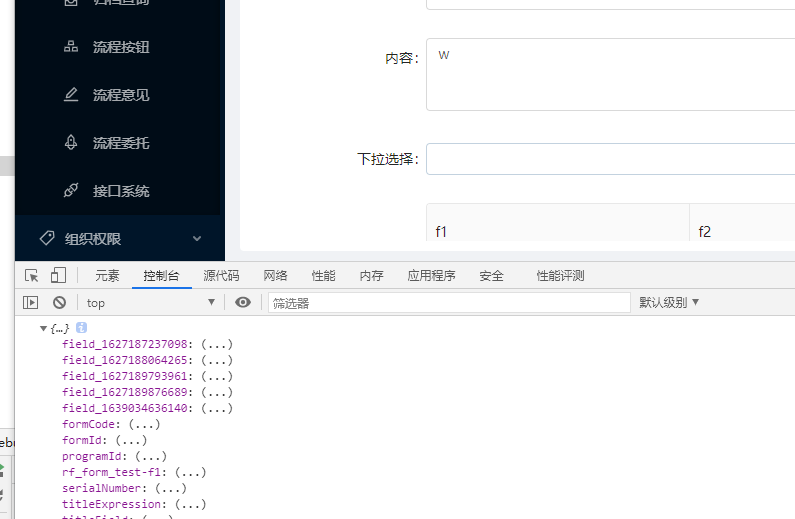795x519 pixels.
Task: Show the console sidebar panel
Action: click(30, 303)
